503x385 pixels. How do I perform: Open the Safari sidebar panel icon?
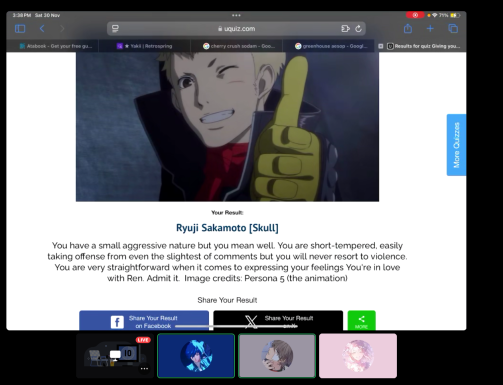click(20, 29)
